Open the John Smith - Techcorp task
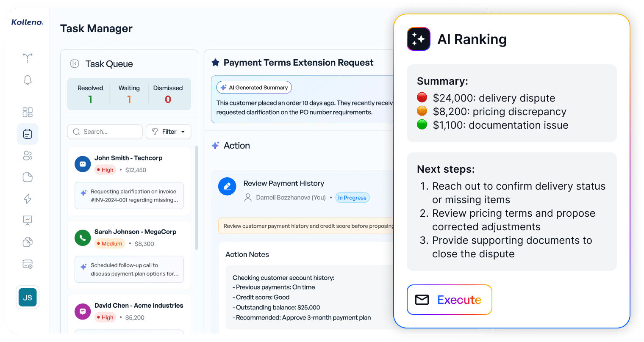 click(129, 181)
